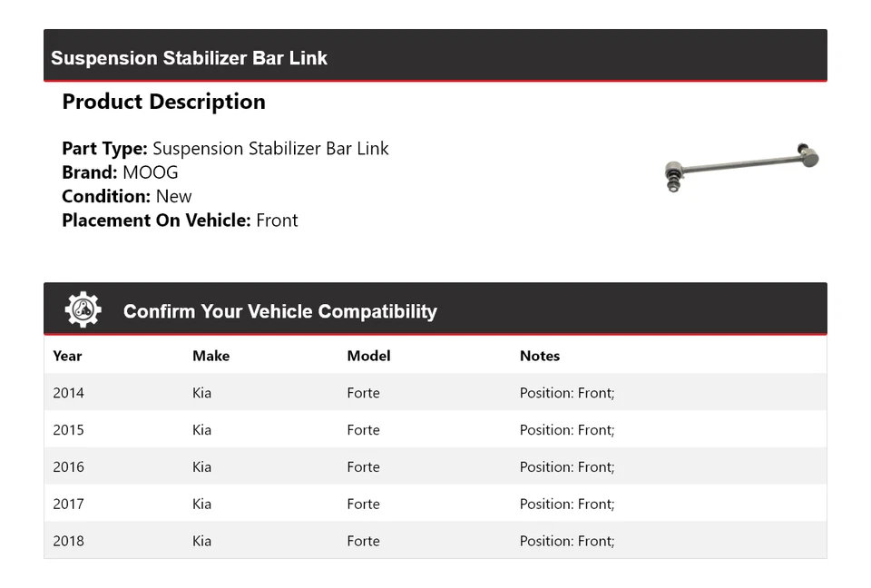This screenshot has width=871, height=588.
Task: Click the Product Description heading
Action: 163,102
